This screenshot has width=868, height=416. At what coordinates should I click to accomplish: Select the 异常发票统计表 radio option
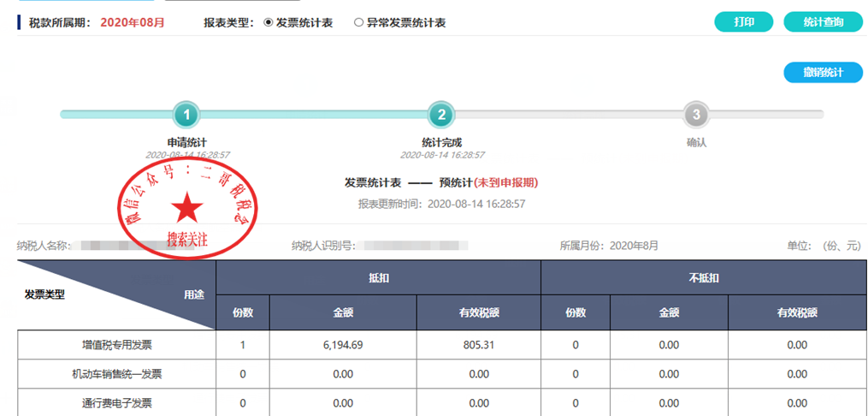tap(358, 23)
